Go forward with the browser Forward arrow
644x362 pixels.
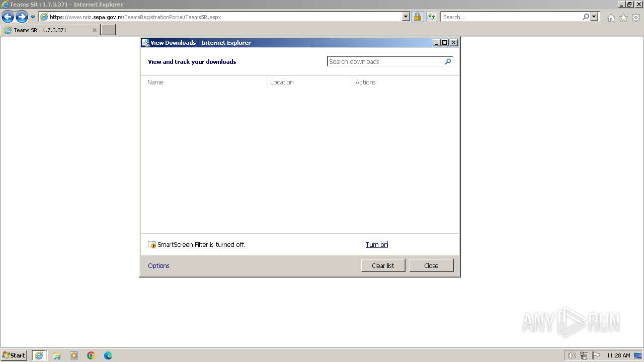(22, 17)
